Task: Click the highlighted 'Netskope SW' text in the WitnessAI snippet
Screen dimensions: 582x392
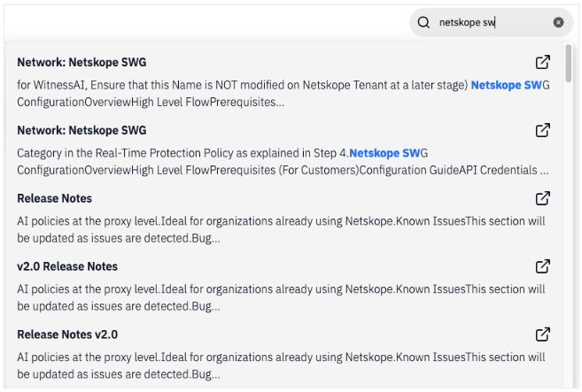Action: (505, 86)
